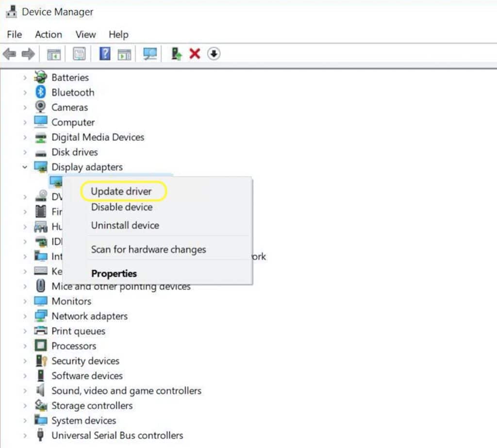Select Sound, video and game controllers
Viewport: 497px width, 448px height.
(126, 391)
